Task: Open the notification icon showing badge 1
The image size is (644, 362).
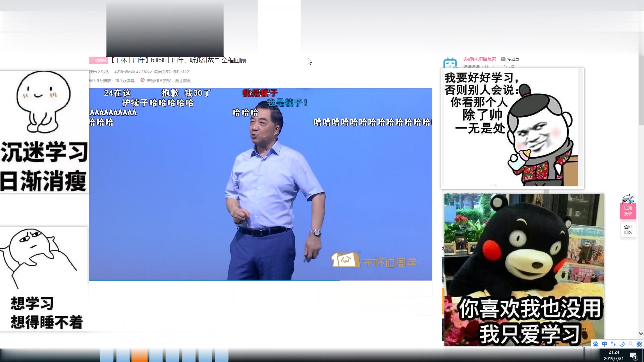Action: 634,355
